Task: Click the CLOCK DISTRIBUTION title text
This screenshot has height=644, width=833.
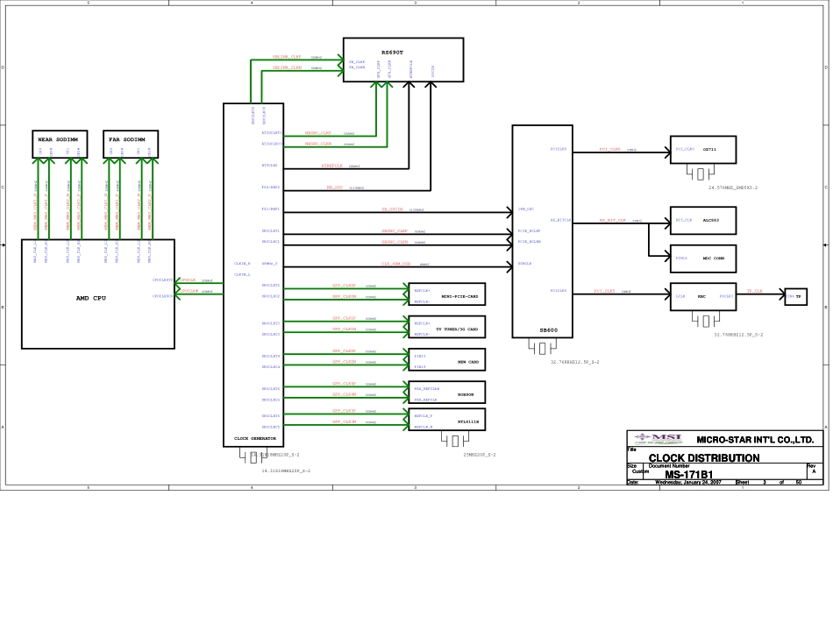Action: point(703,457)
